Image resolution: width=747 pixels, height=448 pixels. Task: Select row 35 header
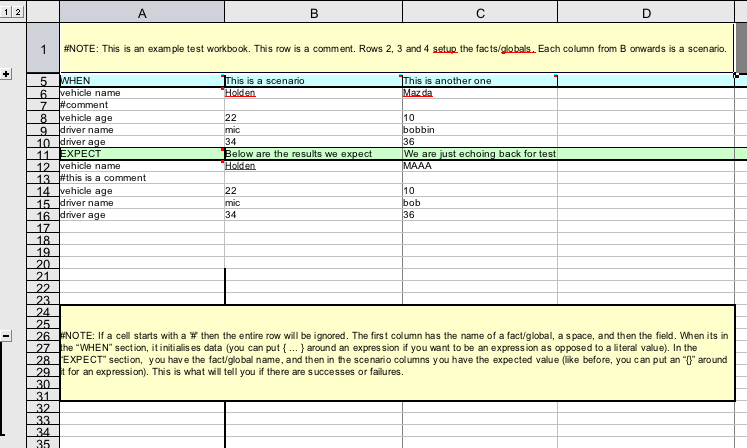pyautogui.click(x=43, y=443)
